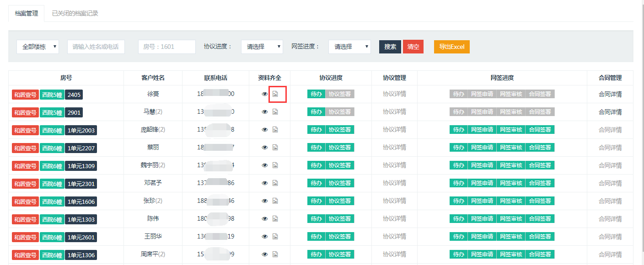View documents via eye icon for 陈伟
The width and height of the screenshot is (644, 265).
tap(264, 219)
